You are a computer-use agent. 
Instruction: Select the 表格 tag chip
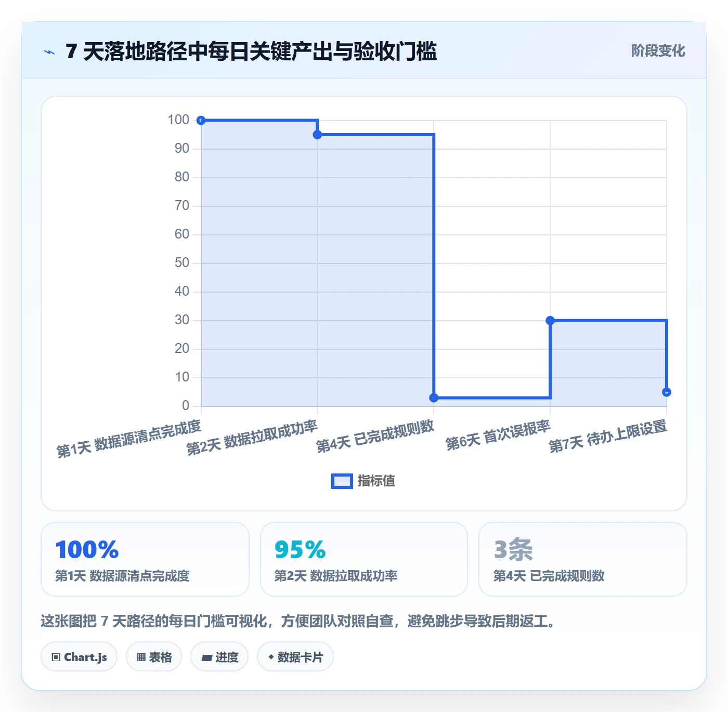pyautogui.click(x=154, y=657)
